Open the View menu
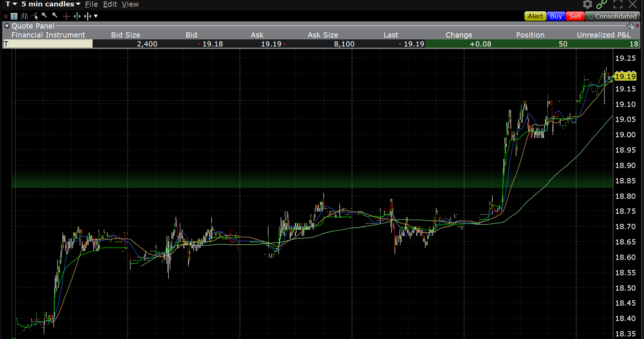 [130, 4]
